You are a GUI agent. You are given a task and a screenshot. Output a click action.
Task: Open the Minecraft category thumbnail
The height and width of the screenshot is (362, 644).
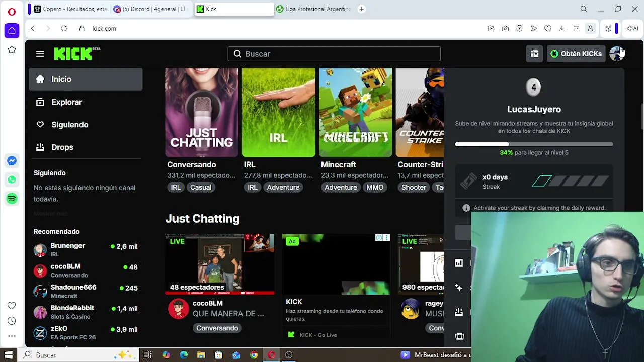[356, 113]
